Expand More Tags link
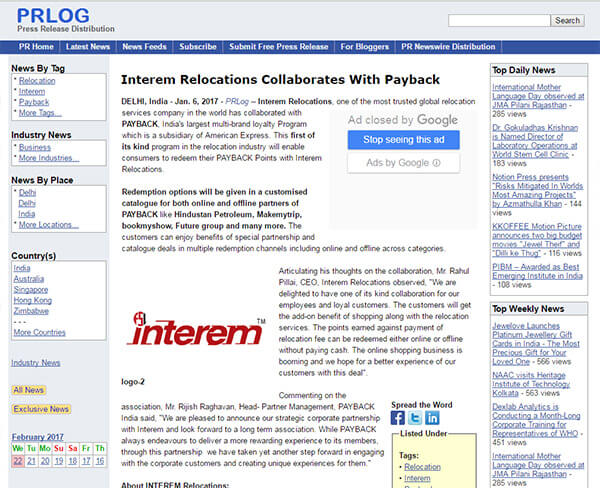Viewport: 600px width, 488px height. tap(40, 113)
